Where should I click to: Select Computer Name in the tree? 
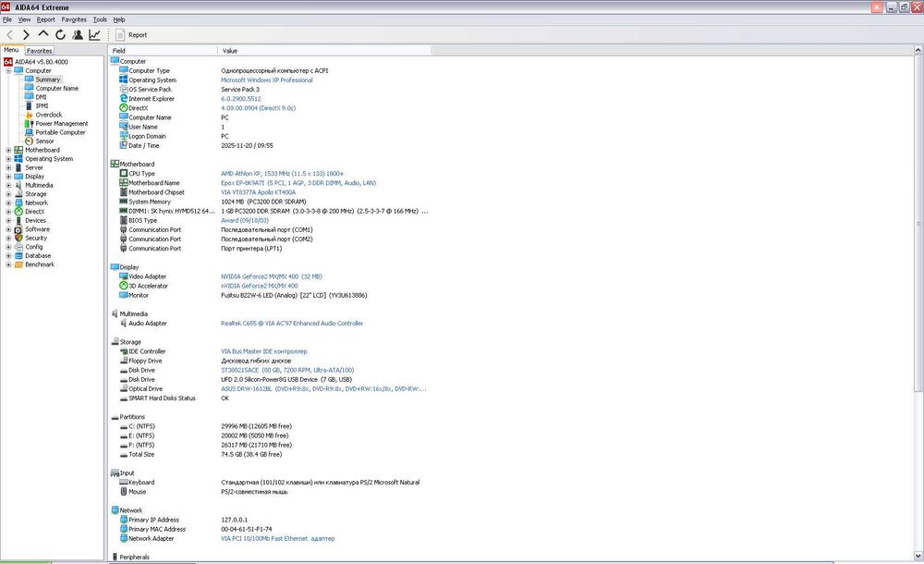(56, 89)
